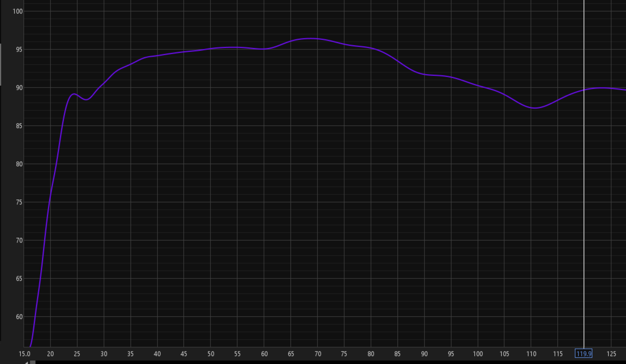The width and height of the screenshot is (626, 364).
Task: Click the 50 label on the frequency axis
Action: [x=211, y=354]
